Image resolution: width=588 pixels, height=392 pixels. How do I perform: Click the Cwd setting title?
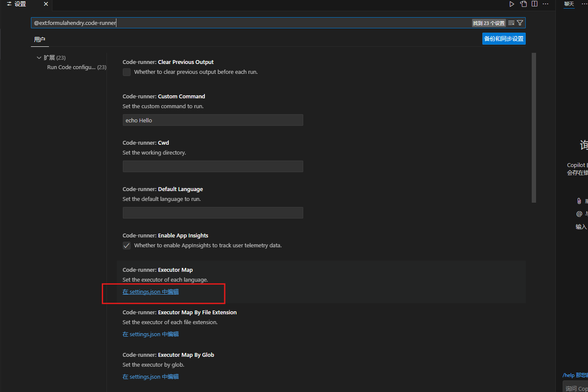click(146, 143)
